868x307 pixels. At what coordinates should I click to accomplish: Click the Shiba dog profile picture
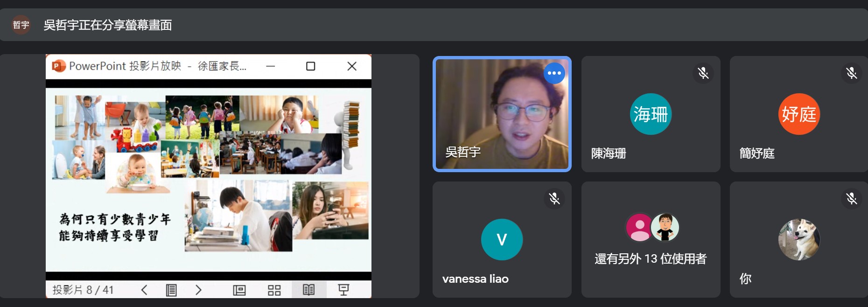click(x=799, y=239)
